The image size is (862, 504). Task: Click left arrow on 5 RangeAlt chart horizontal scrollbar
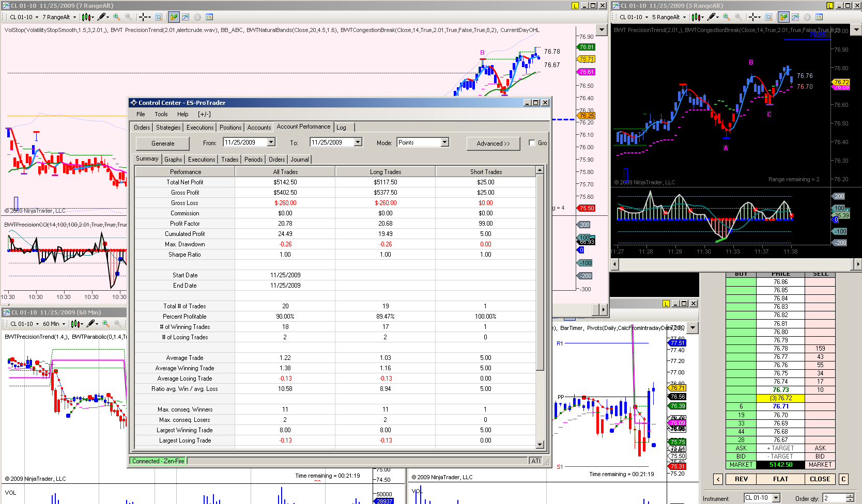click(614, 264)
